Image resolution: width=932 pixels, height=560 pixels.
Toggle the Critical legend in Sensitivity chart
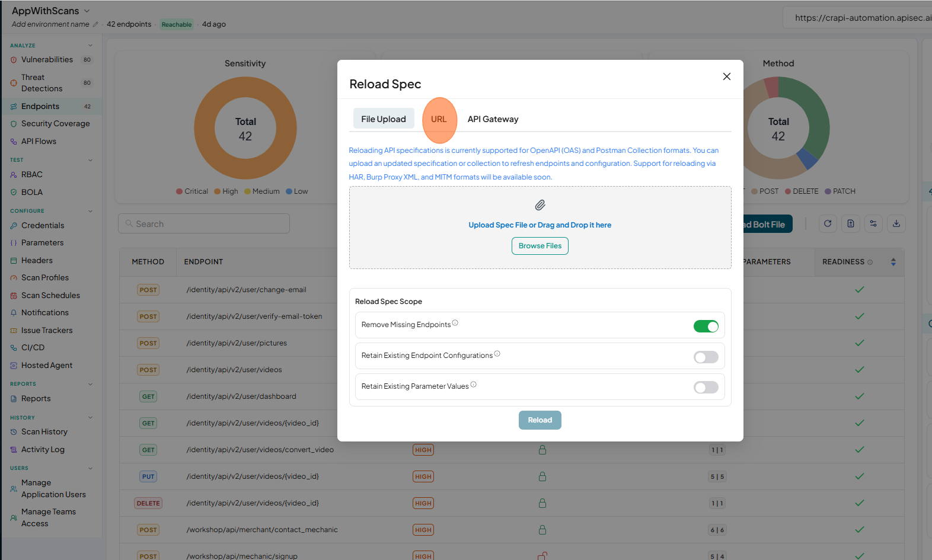click(192, 191)
